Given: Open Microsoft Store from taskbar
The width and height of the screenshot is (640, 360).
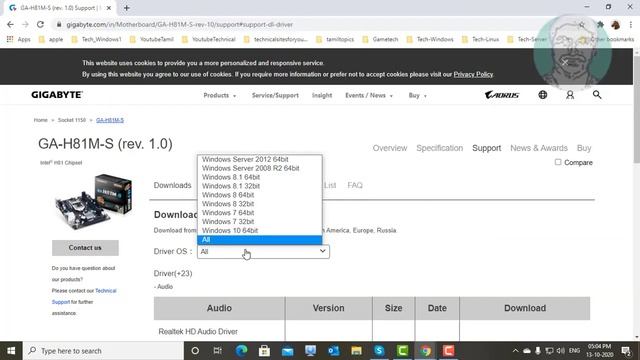Looking at the screenshot, I should point(264,351).
